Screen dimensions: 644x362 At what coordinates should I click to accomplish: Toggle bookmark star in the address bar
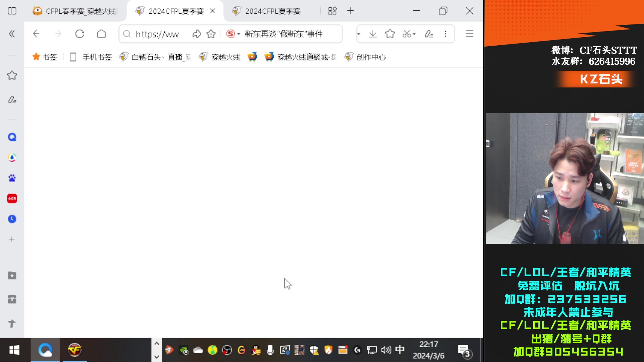(211, 34)
